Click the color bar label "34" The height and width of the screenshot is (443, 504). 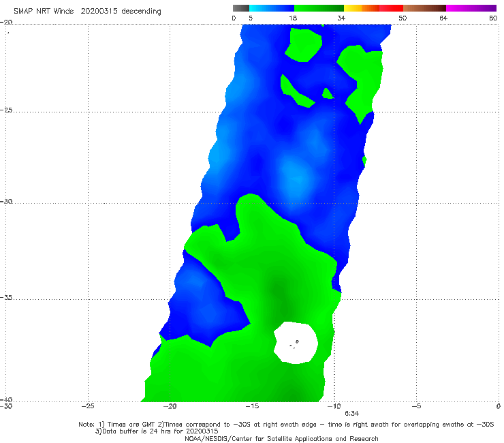point(341,18)
